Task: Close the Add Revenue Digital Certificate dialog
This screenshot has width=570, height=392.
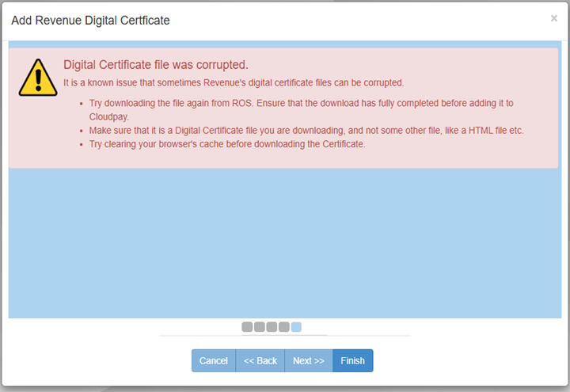Action: [x=553, y=18]
